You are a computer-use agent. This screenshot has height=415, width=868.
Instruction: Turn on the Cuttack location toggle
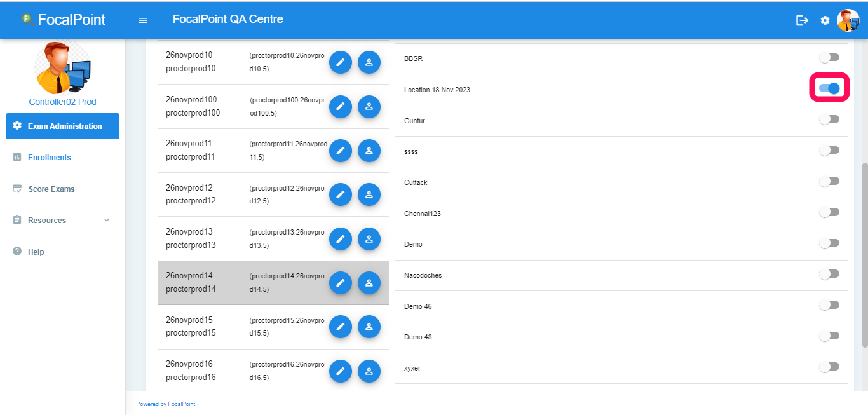pos(829,180)
